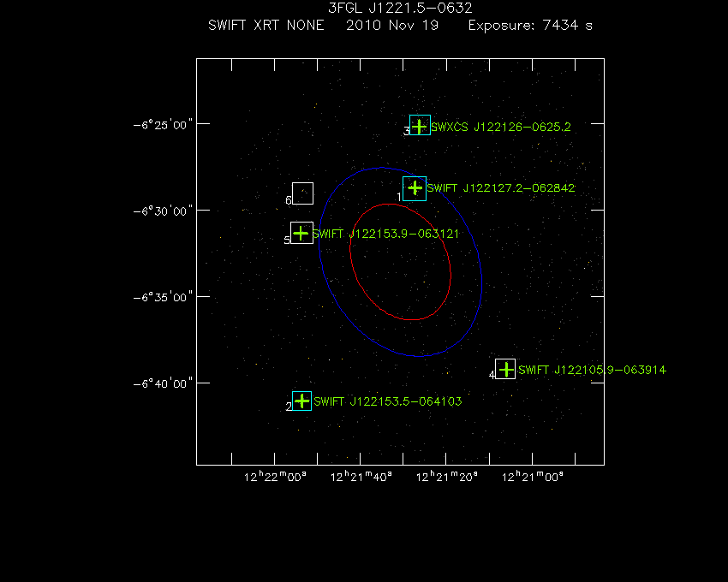Image resolution: width=728 pixels, height=582 pixels.
Task: Click the source number 6 label
Action: click(289, 200)
